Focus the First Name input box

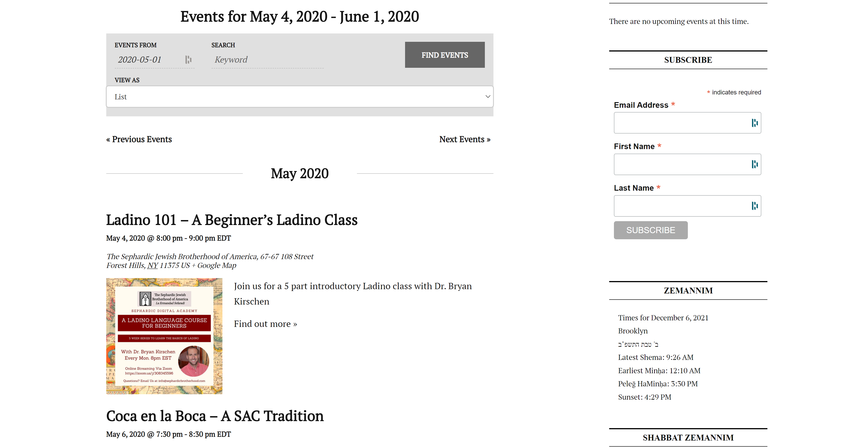681,164
